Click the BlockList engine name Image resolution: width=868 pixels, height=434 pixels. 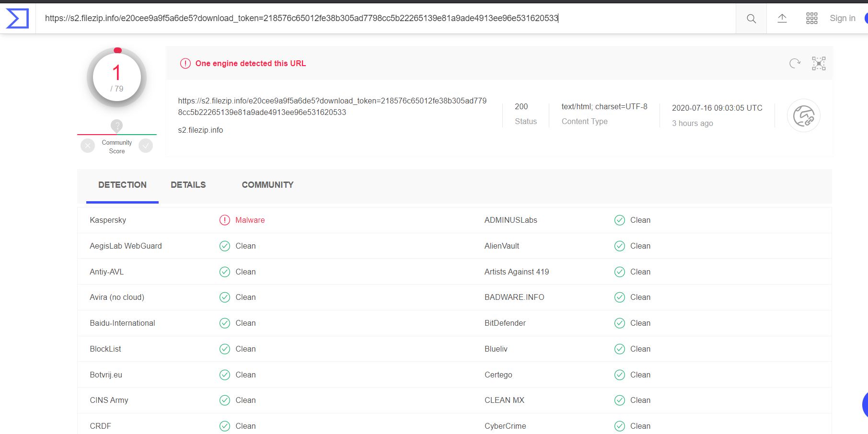[x=105, y=349]
